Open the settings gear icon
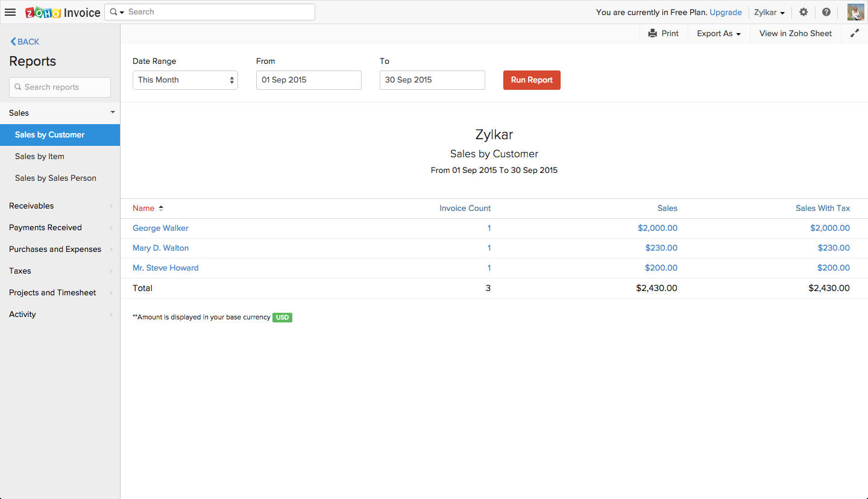Image resolution: width=868 pixels, height=499 pixels. tap(803, 12)
